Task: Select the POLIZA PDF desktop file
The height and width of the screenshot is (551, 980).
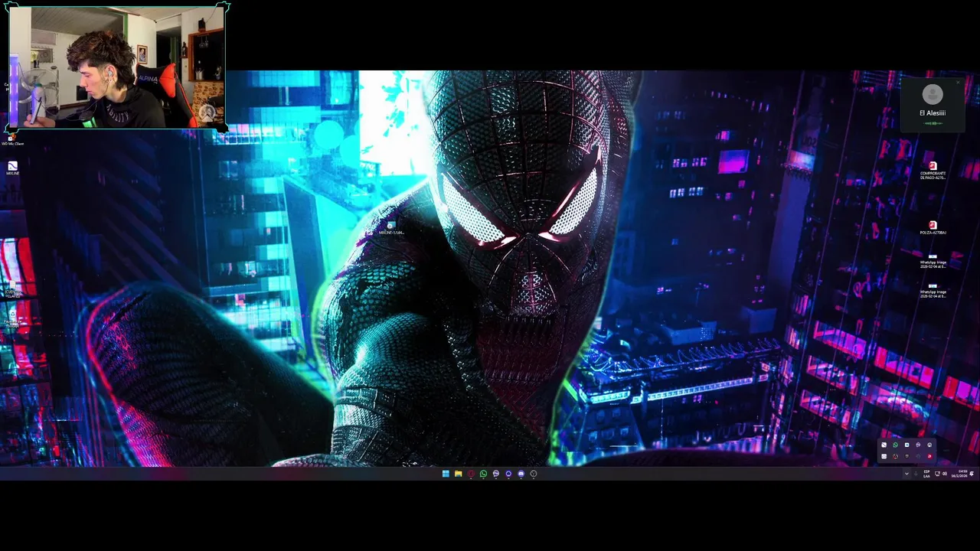Action: pyautogui.click(x=933, y=228)
